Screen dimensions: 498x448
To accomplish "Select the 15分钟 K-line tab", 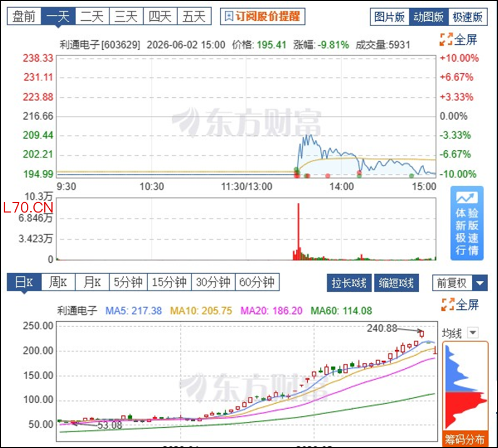I will coord(169,282).
